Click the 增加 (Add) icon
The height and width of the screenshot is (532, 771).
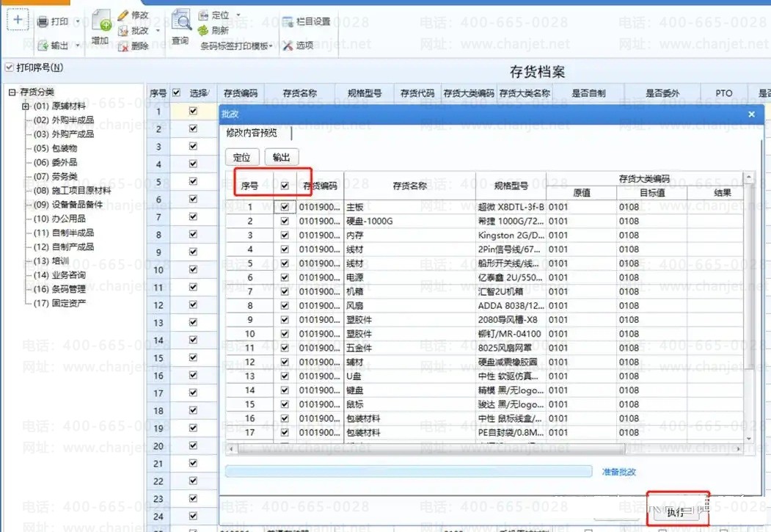pyautogui.click(x=102, y=21)
